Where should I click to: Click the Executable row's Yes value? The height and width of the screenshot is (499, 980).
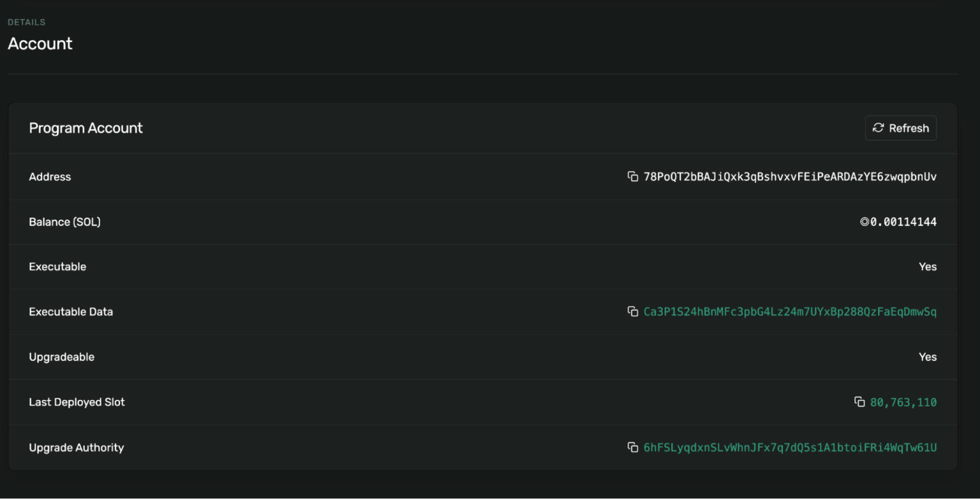927,267
